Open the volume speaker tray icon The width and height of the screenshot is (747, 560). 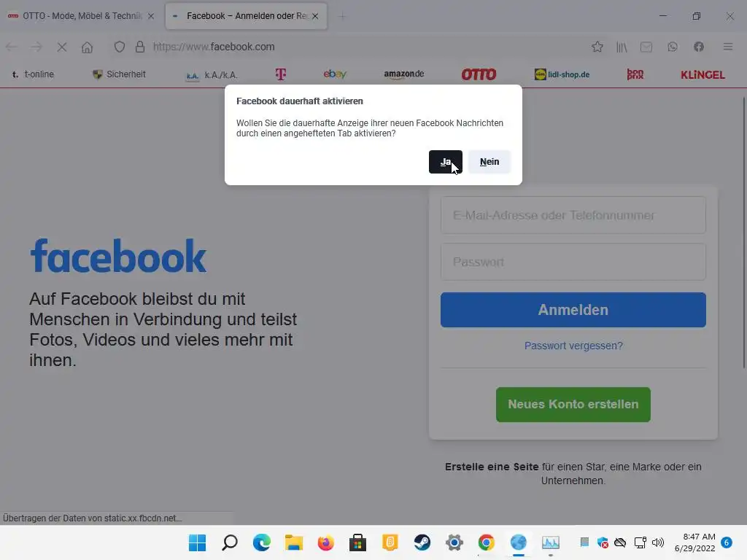click(658, 542)
